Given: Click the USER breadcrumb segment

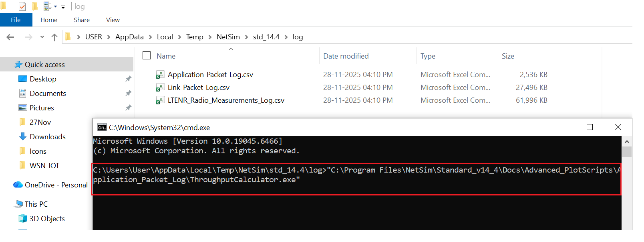Looking at the screenshot, I should tap(94, 37).
